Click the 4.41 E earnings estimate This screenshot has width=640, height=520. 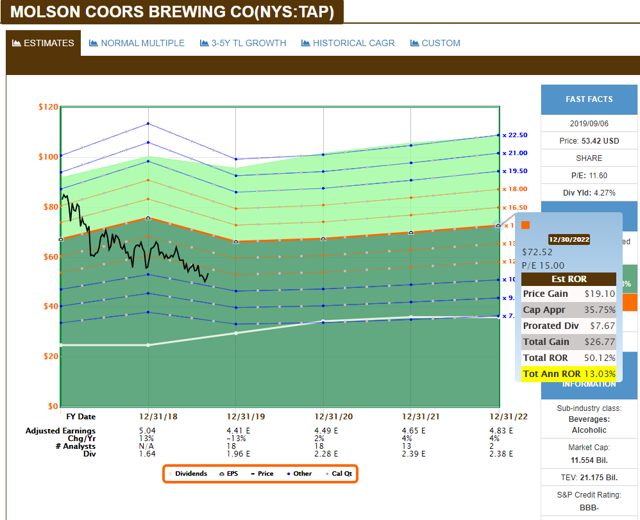(x=238, y=431)
